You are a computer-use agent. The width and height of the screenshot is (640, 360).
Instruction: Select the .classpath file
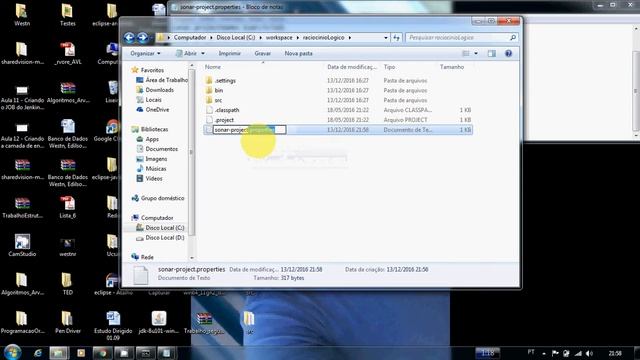point(227,110)
